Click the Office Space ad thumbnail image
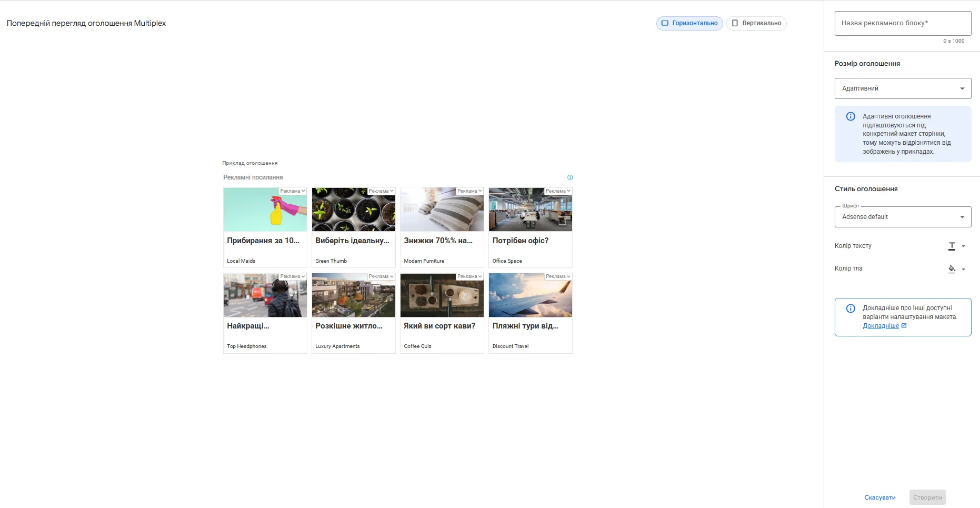Screen dimensions: 980x508 [530, 210]
